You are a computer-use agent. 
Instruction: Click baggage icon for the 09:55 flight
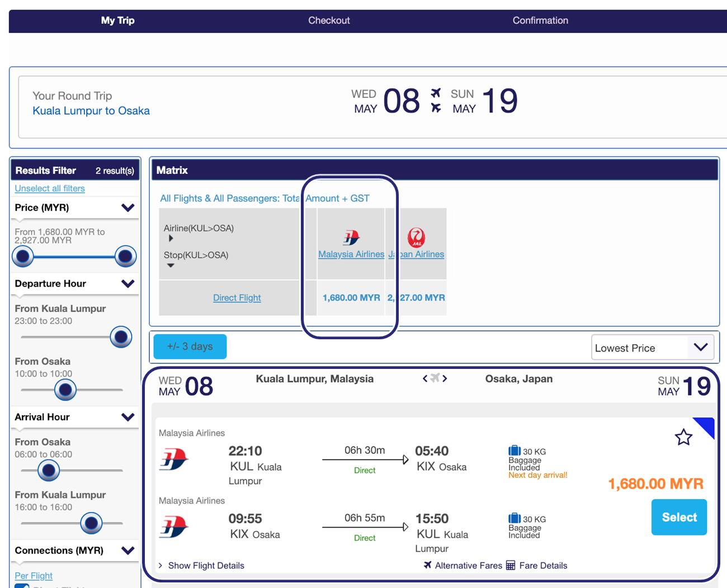pos(514,518)
